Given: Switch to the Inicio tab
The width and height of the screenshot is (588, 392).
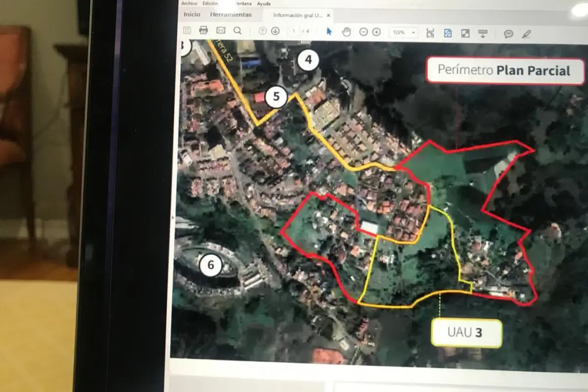Looking at the screenshot, I should click(192, 15).
